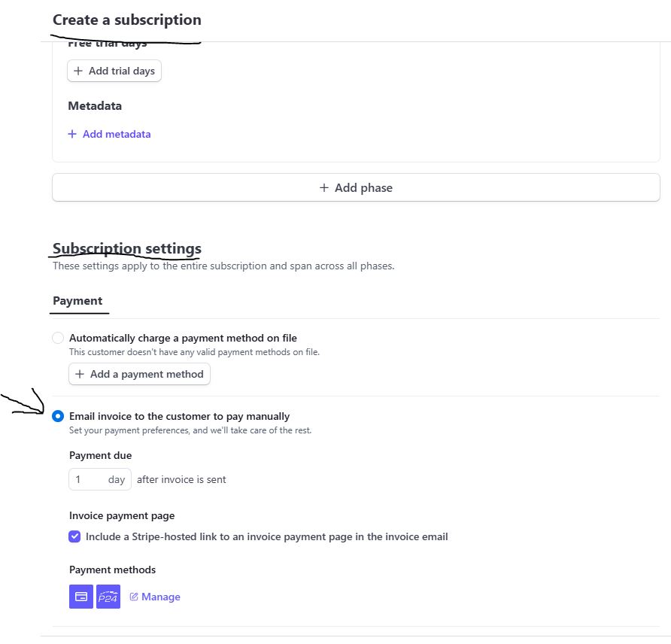
Task: Click the plus icon on Add a payment method
Action: point(79,374)
